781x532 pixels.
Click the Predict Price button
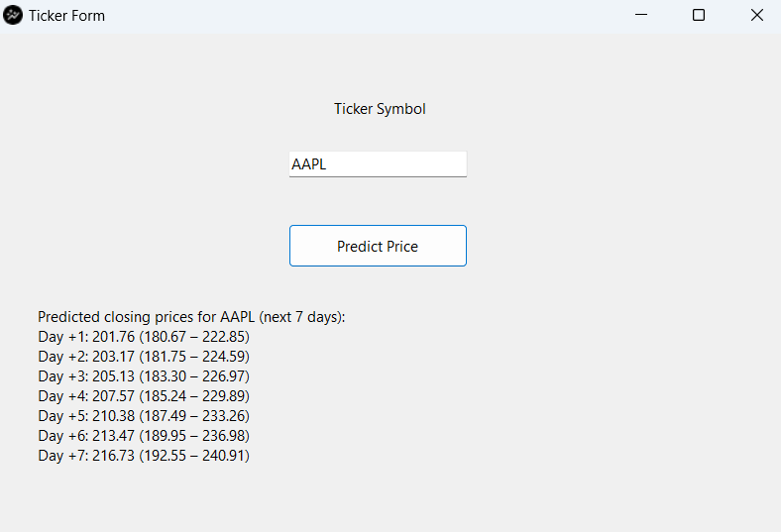click(x=378, y=246)
